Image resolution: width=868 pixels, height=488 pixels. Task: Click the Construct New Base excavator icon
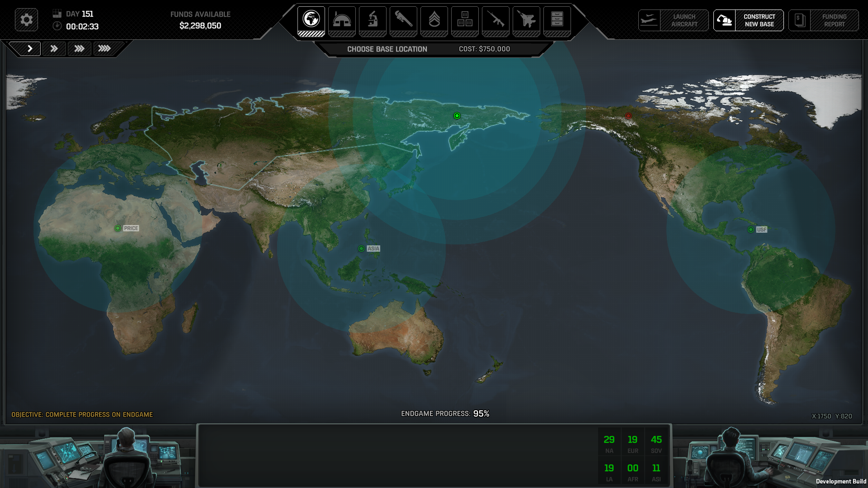tap(724, 20)
